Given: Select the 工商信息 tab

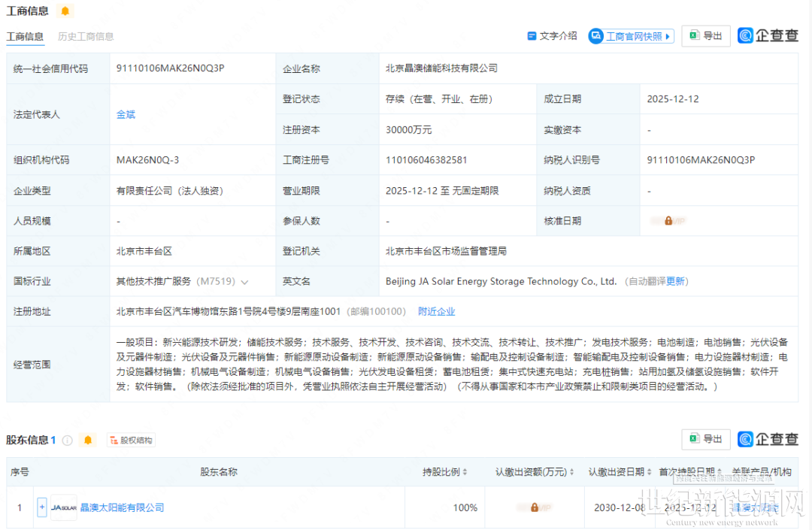Looking at the screenshot, I should (x=25, y=37).
